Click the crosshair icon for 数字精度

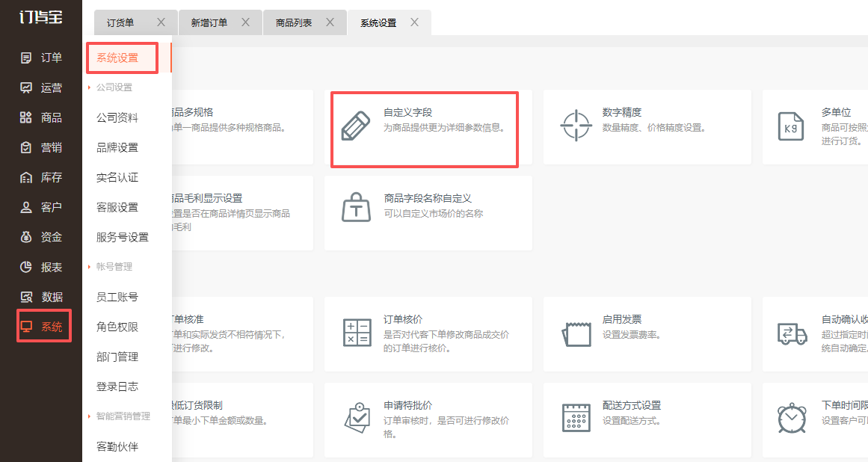click(576, 126)
